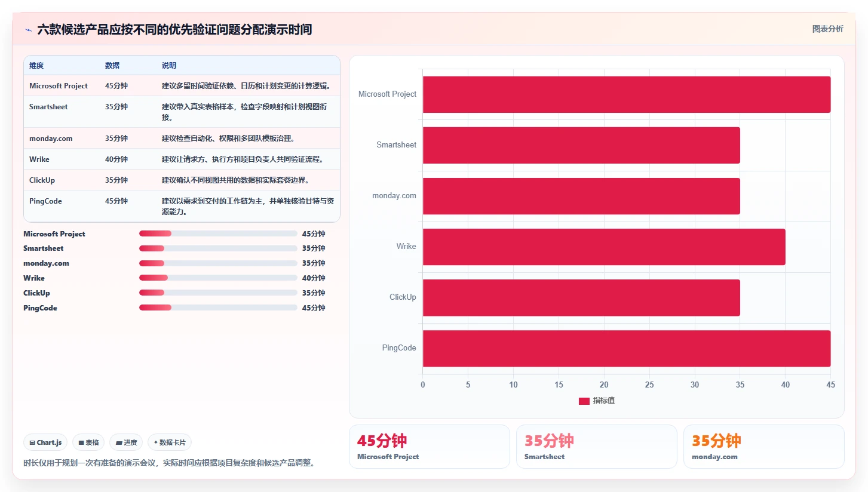Viewport: 868px width, 492px height.
Task: Click the monday.com chart bar
Action: click(581, 196)
